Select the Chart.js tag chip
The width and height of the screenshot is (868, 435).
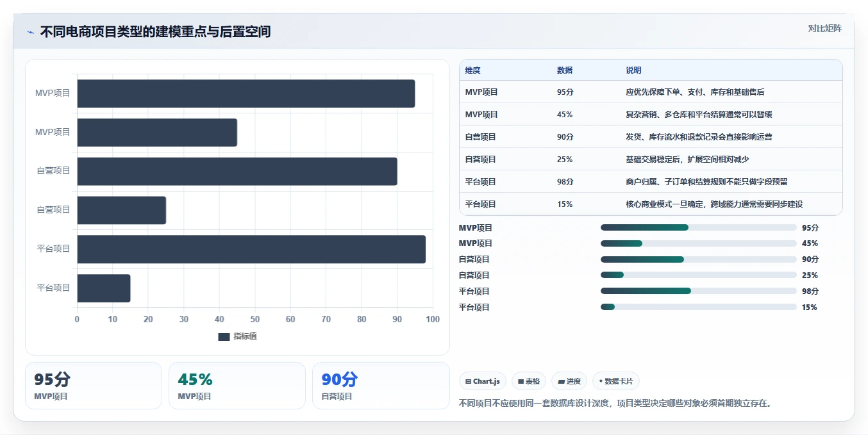[483, 381]
